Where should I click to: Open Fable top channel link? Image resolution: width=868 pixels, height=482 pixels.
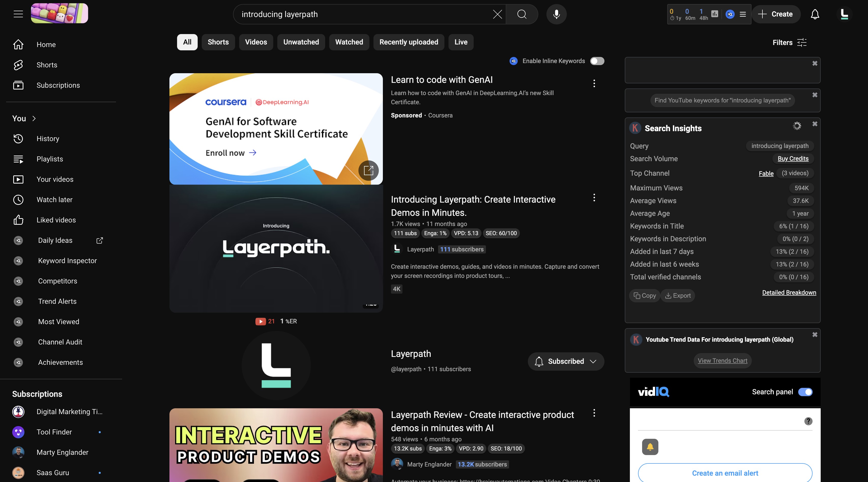[766, 173]
